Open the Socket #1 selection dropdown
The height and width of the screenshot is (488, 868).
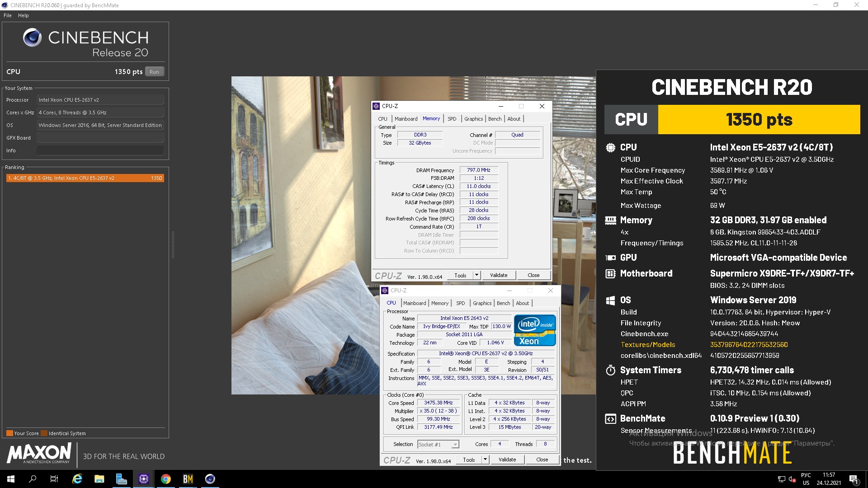click(x=438, y=445)
